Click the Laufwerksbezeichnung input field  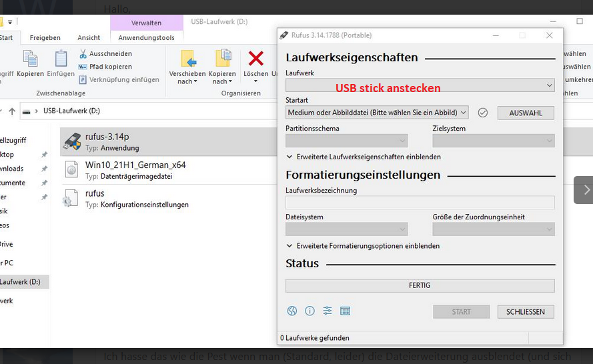click(x=420, y=203)
